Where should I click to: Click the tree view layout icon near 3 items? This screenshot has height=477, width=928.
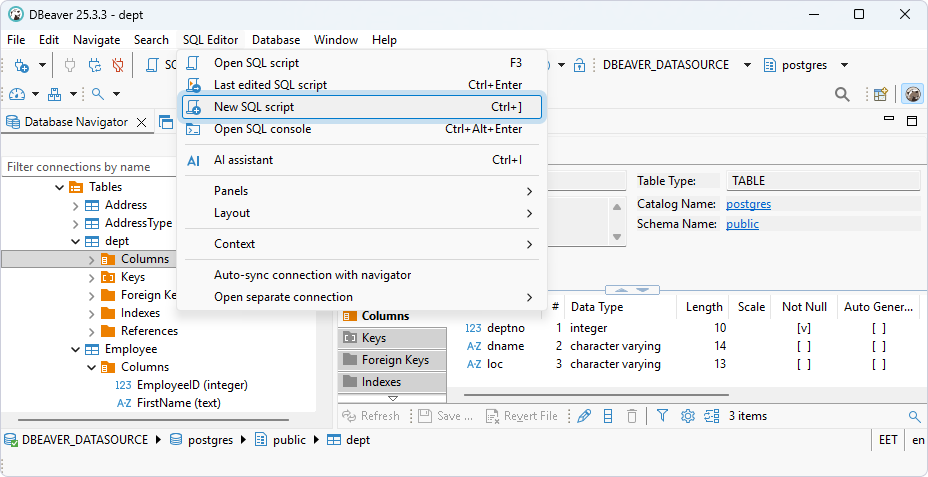(711, 416)
